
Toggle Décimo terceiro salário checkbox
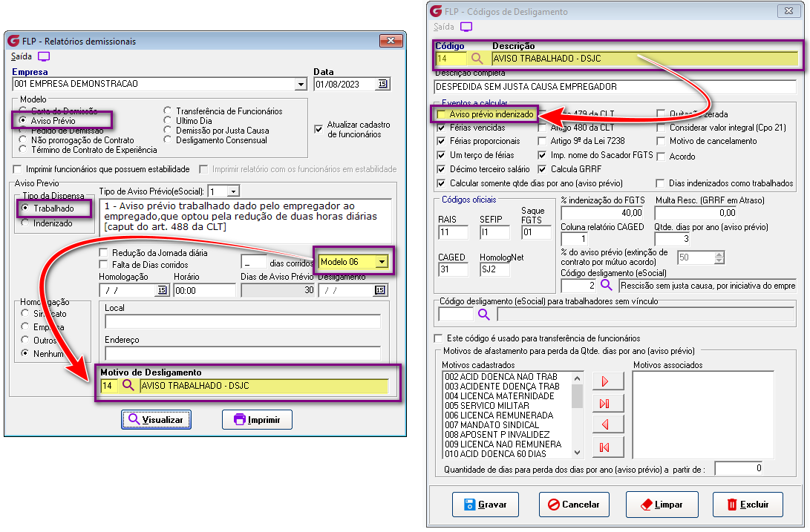pyautogui.click(x=441, y=169)
